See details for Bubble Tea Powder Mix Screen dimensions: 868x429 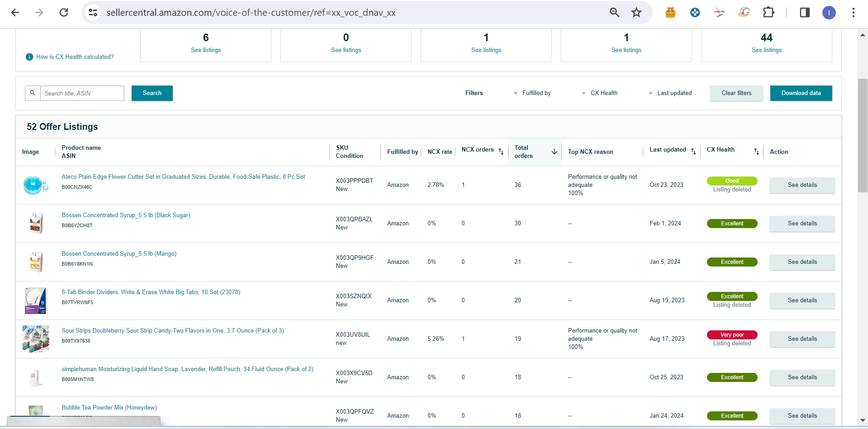click(x=802, y=416)
